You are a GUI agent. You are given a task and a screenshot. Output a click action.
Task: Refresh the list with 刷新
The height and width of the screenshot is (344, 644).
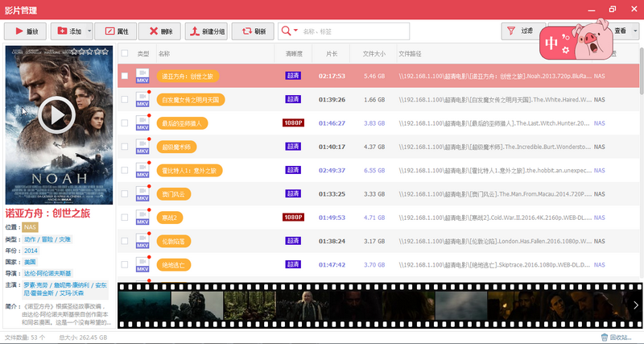click(253, 31)
